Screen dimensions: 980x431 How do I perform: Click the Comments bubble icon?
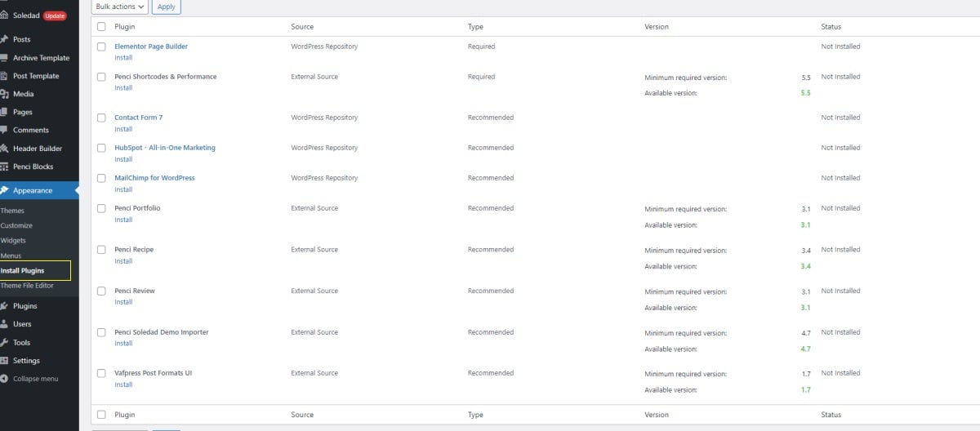click(5, 130)
